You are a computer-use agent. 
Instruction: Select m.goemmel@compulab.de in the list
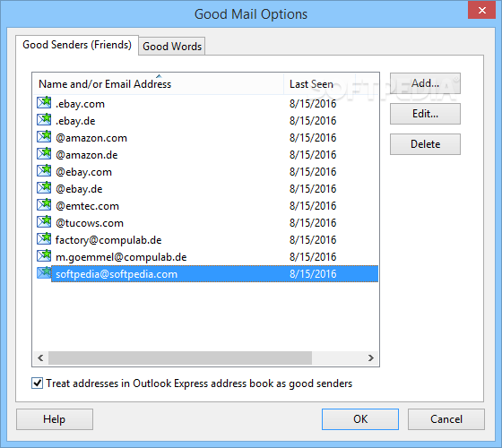pos(205,256)
